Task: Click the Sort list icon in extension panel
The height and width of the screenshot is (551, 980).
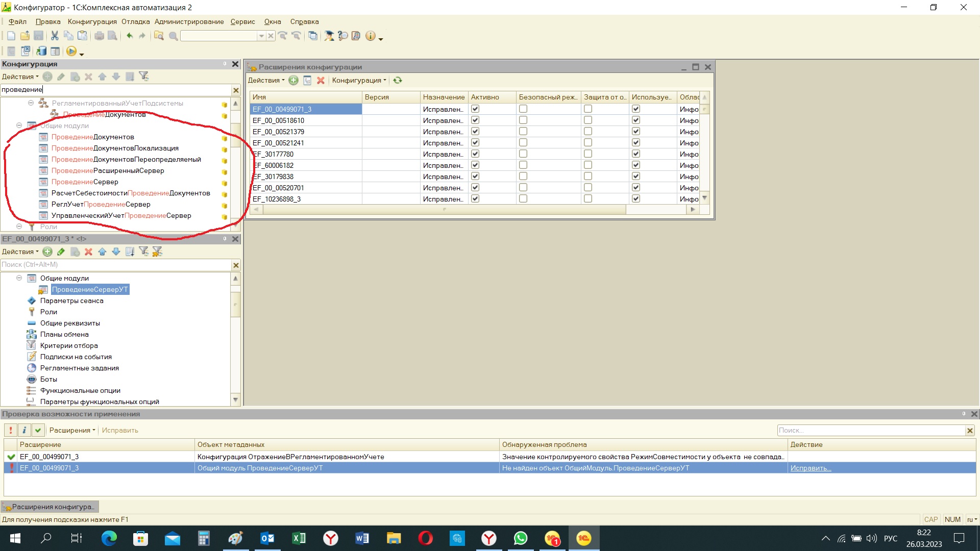Action: (130, 252)
